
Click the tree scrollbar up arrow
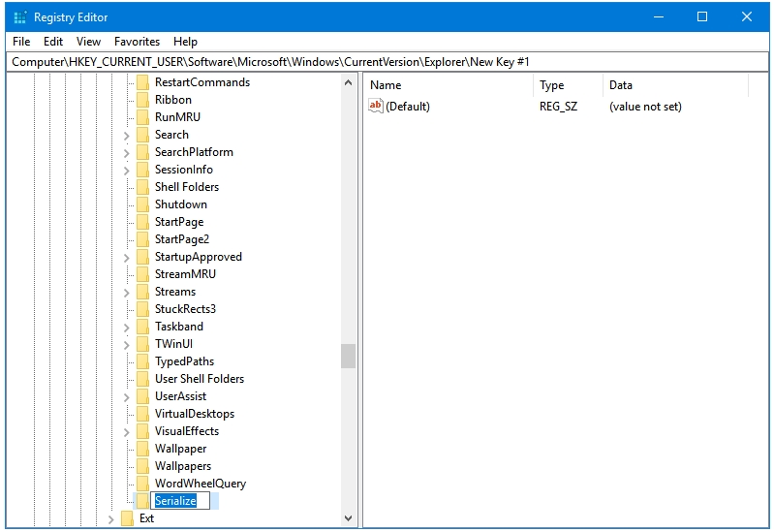click(x=348, y=82)
